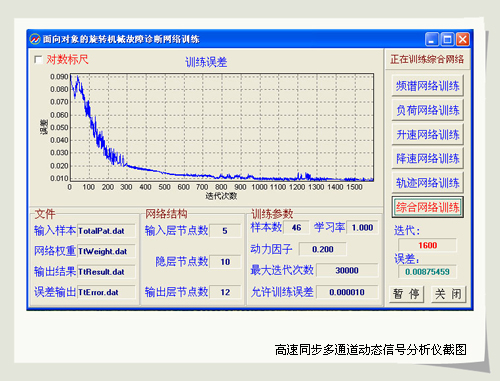The height and width of the screenshot is (381, 500).
Task: Click the 降速网络训练 button
Action: 427,159
